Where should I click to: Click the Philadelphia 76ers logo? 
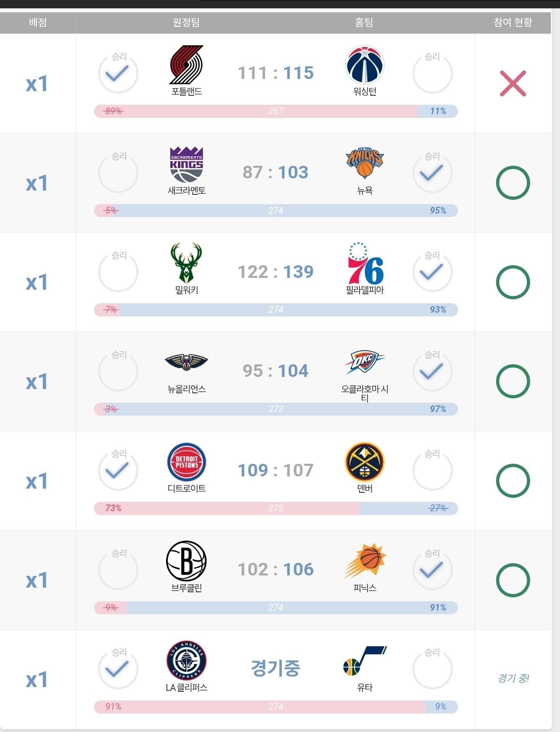(365, 263)
